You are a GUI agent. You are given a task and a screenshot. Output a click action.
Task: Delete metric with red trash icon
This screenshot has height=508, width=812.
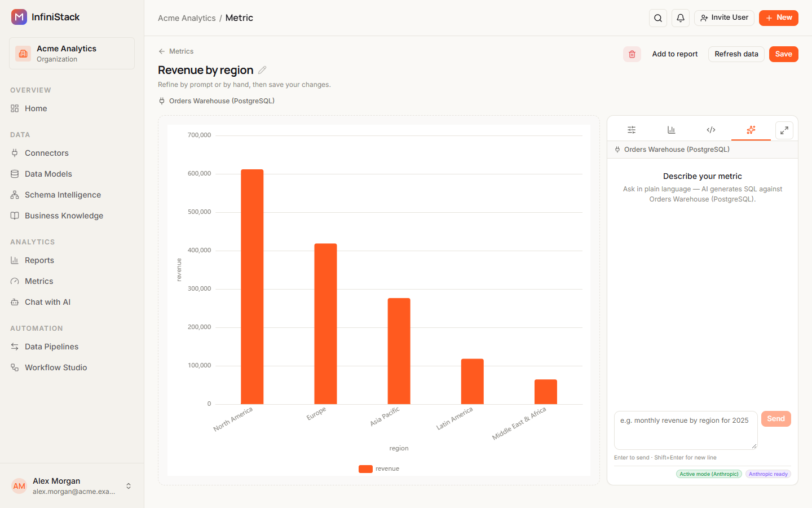pos(632,54)
